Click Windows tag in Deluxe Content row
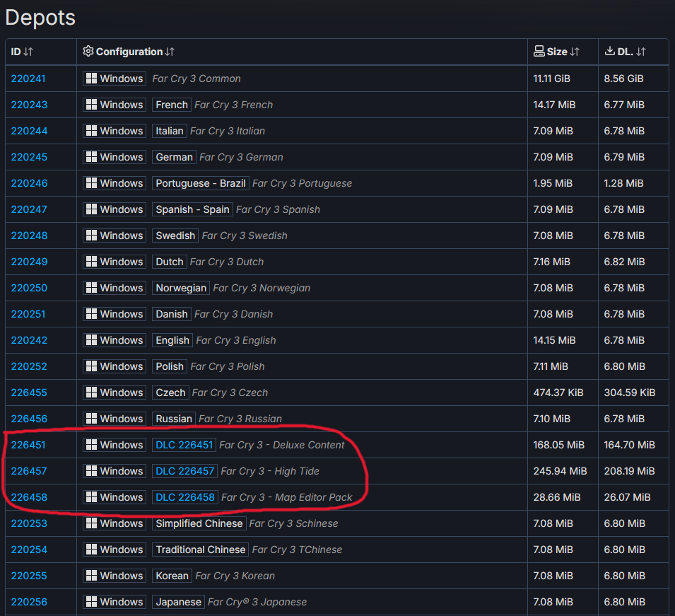 (x=115, y=445)
